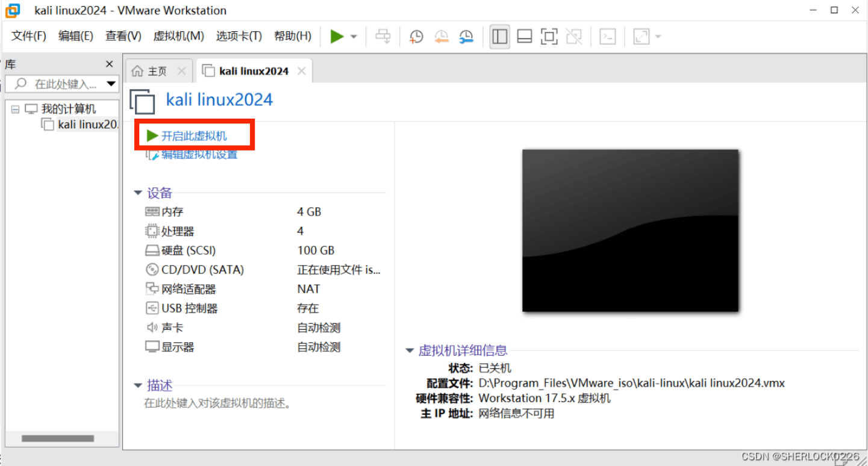Image resolution: width=868 pixels, height=466 pixels.
Task: Select 我的计算机 in the library tree
Action: [68, 109]
